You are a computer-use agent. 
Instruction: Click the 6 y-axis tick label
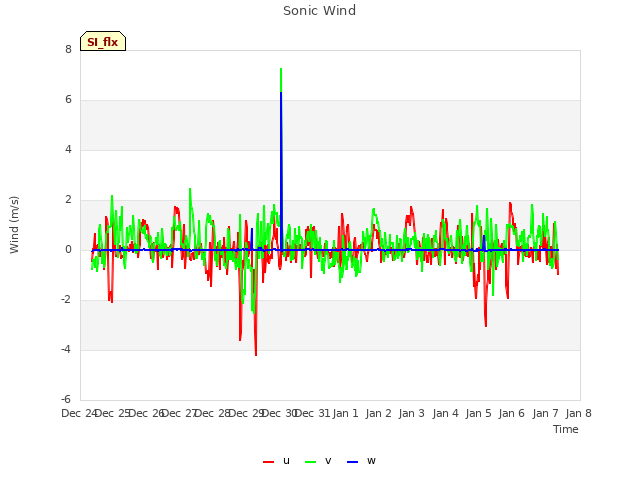point(68,100)
